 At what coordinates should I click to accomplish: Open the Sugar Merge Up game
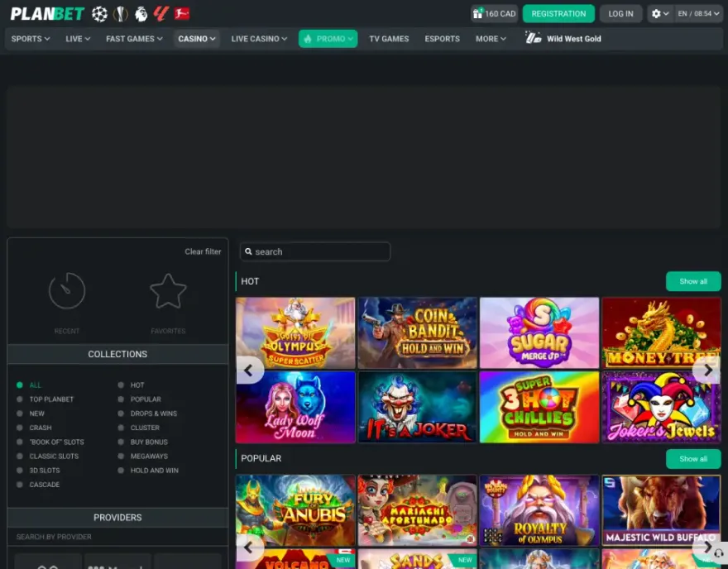[539, 332]
